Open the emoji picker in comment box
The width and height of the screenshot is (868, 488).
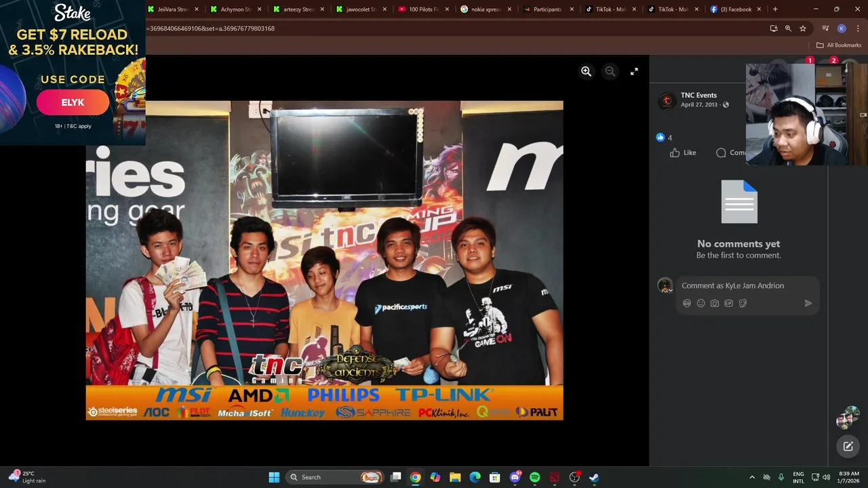[701, 304]
